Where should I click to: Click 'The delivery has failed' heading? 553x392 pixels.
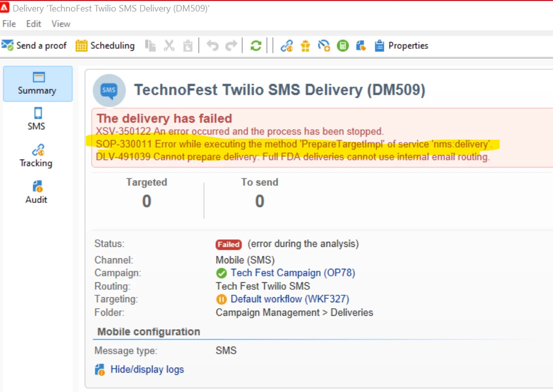[x=164, y=118]
